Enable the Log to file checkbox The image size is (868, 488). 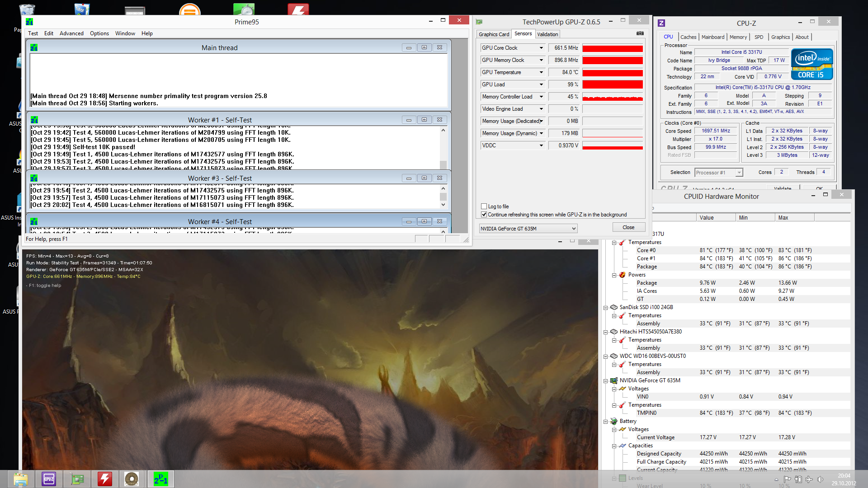pyautogui.click(x=484, y=206)
